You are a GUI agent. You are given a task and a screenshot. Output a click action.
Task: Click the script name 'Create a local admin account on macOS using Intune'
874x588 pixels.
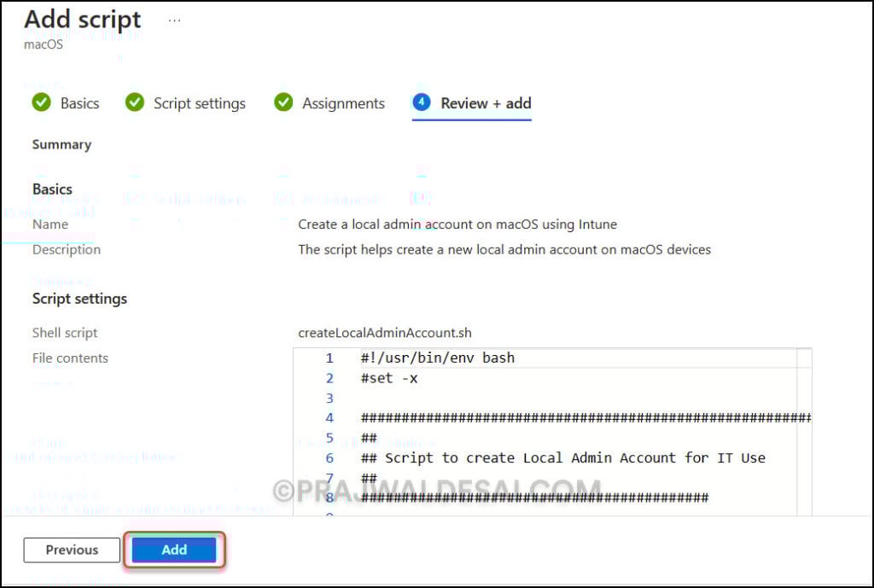click(457, 224)
